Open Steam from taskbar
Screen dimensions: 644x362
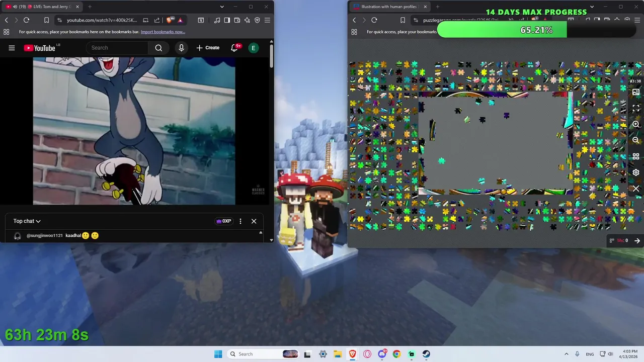pos(426,354)
